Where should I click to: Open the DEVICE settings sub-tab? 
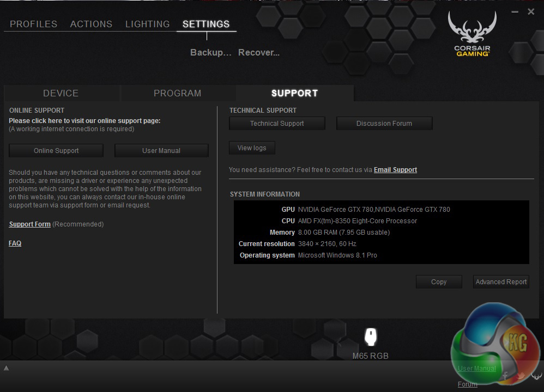(x=61, y=93)
